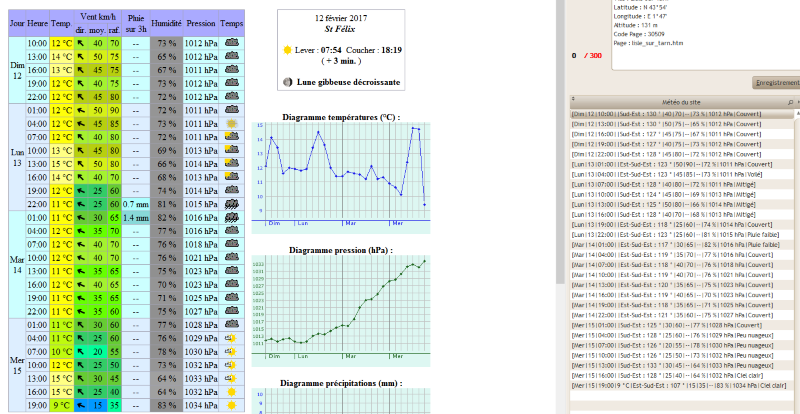Viewport: 800px width, 414px height.
Task: Click the cloud weather icon for Dim 12 22:00
Action: pos(232,96)
